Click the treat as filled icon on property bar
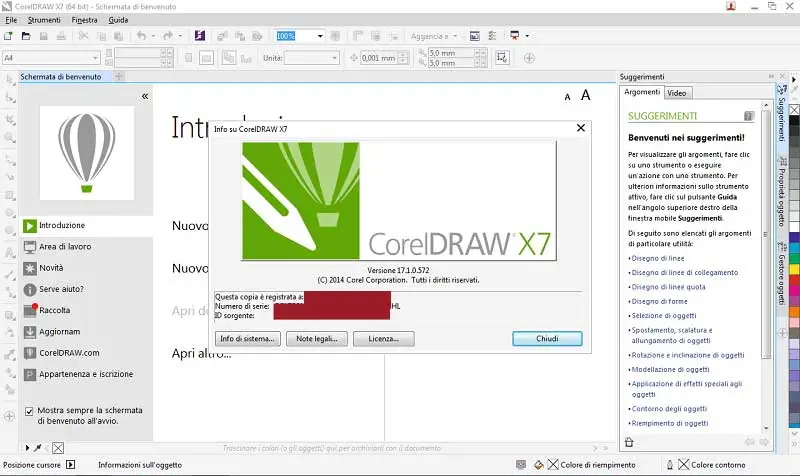This screenshot has width=800, height=476. pyautogui.click(x=502, y=58)
